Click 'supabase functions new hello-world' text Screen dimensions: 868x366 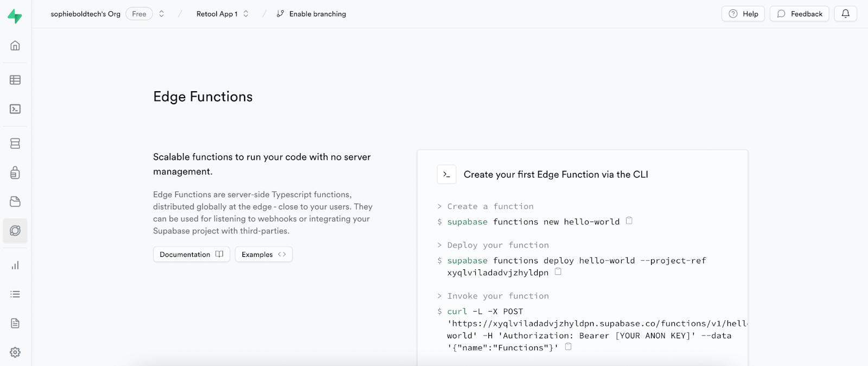pyautogui.click(x=533, y=222)
